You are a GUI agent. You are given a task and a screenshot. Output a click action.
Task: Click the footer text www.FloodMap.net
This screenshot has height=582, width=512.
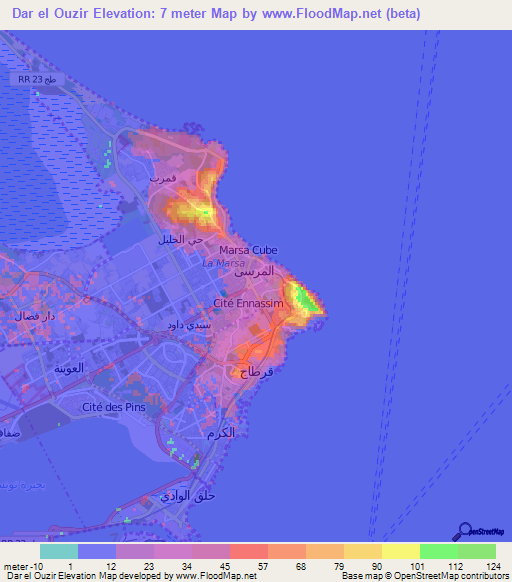[216, 576]
